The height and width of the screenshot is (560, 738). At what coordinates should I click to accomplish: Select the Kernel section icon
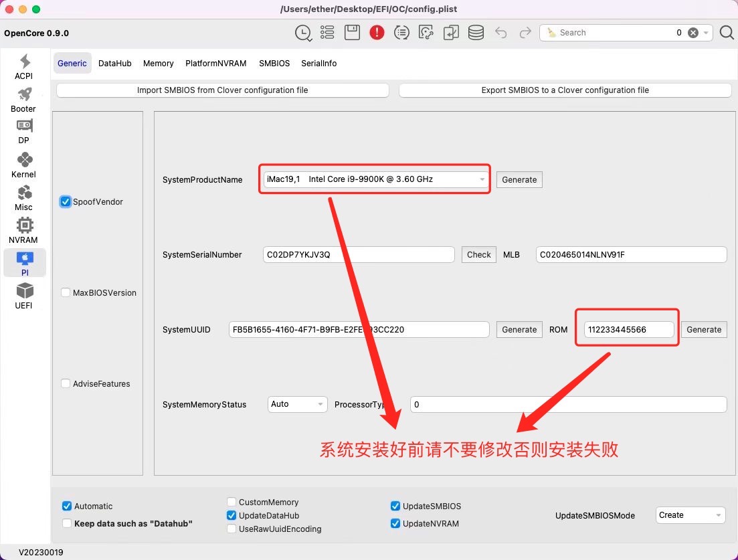click(24, 165)
